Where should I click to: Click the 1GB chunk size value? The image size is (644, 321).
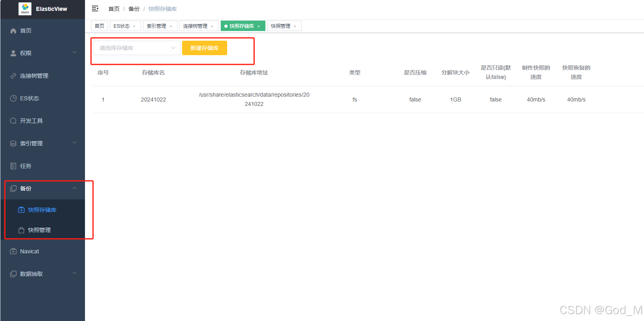[456, 99]
